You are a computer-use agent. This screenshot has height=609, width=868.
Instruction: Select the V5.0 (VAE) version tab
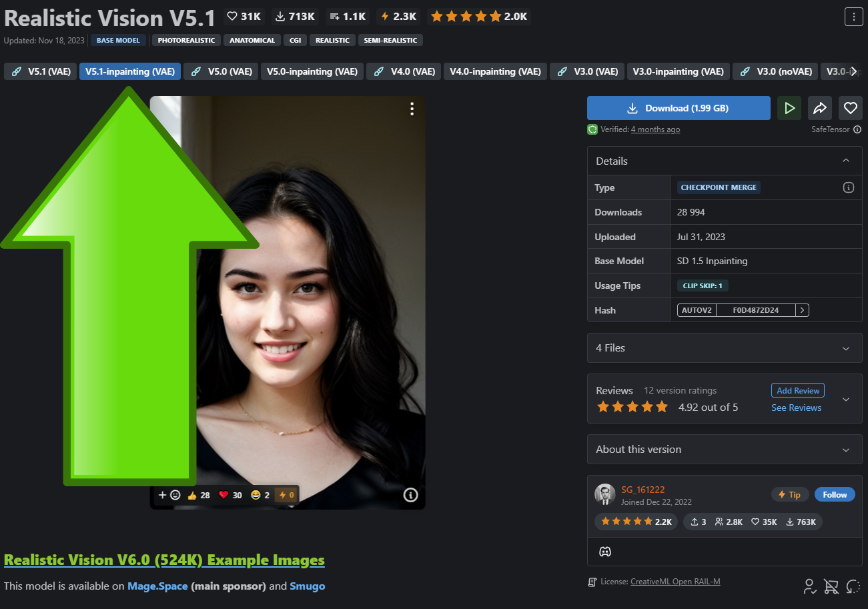tap(221, 71)
